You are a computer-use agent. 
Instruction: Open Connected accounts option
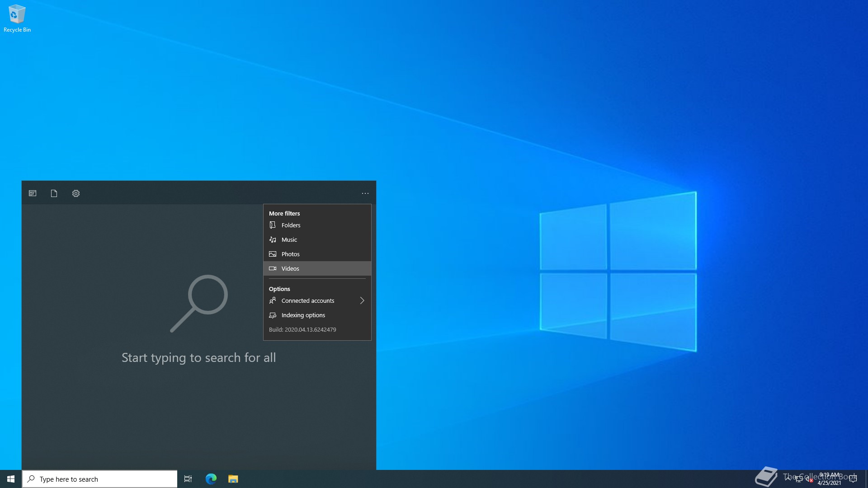click(x=317, y=300)
